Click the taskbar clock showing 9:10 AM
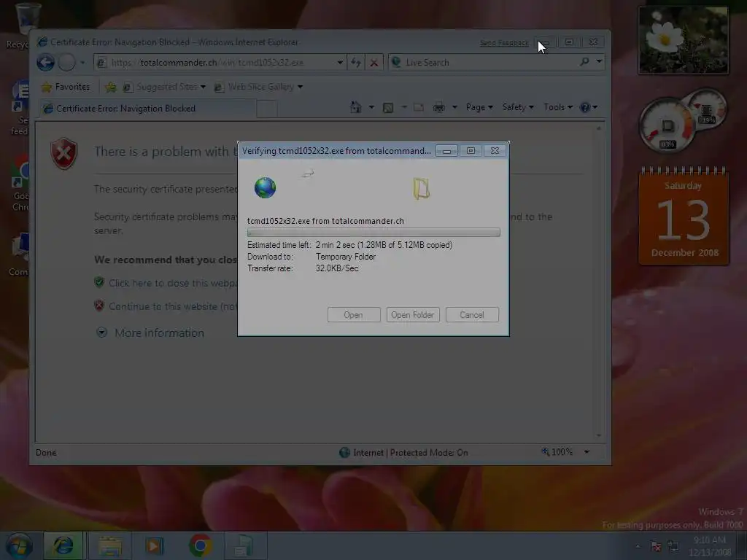The image size is (747, 560). coord(710,545)
